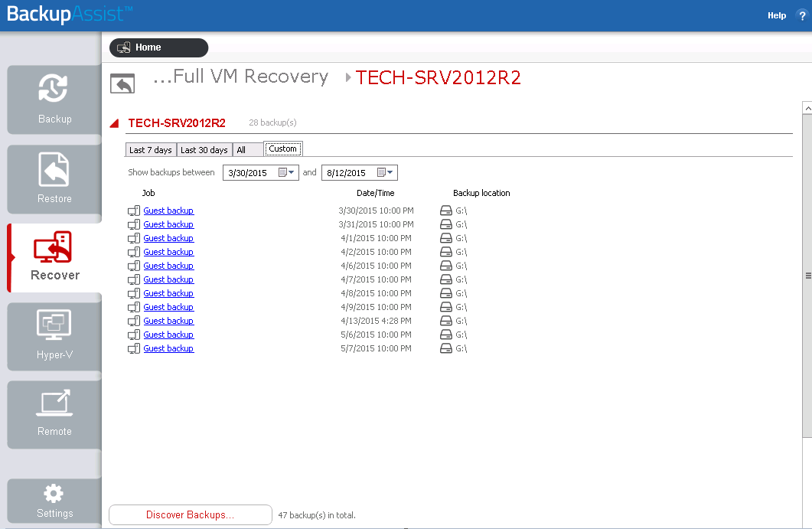Click the VM icon for the 4/8/2015 backup
Viewport: 812px width, 529px height.
coord(134,293)
